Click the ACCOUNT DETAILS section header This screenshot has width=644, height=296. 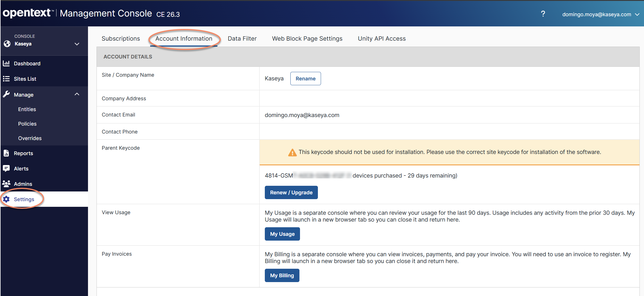click(128, 57)
